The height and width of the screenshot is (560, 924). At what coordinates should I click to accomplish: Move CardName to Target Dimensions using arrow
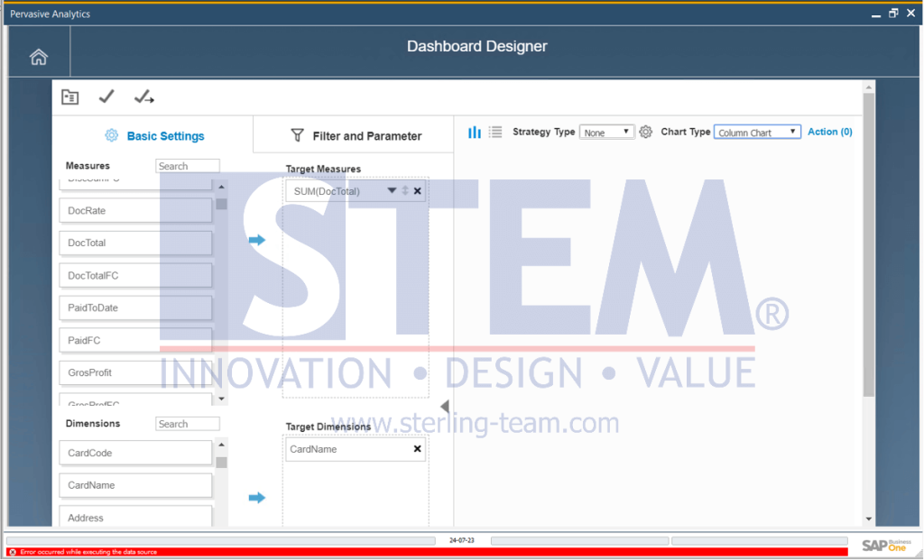click(257, 497)
